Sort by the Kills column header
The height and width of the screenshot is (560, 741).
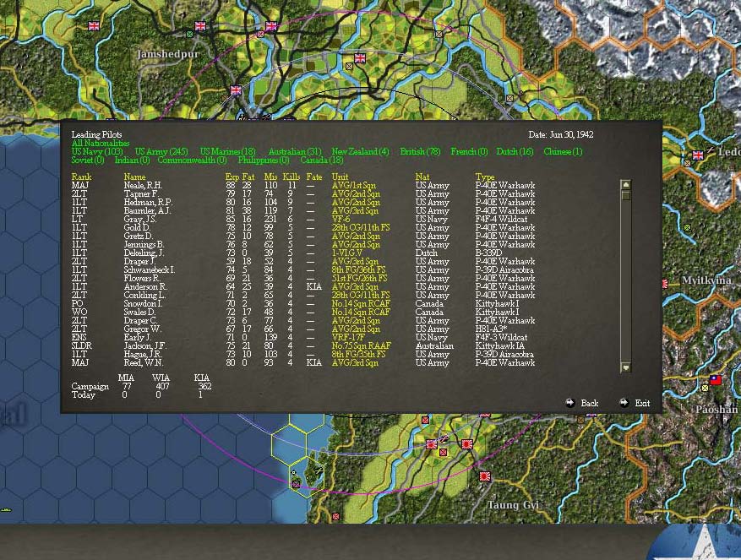point(291,177)
